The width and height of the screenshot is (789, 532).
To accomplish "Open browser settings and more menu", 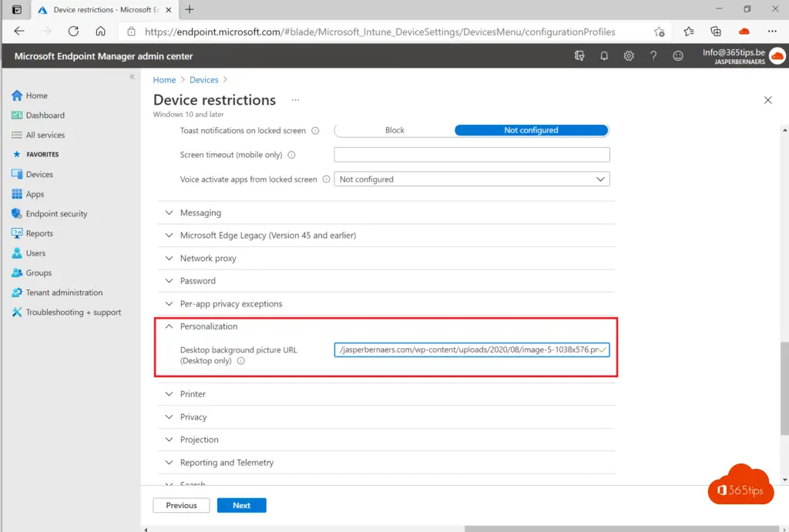I will tap(772, 31).
